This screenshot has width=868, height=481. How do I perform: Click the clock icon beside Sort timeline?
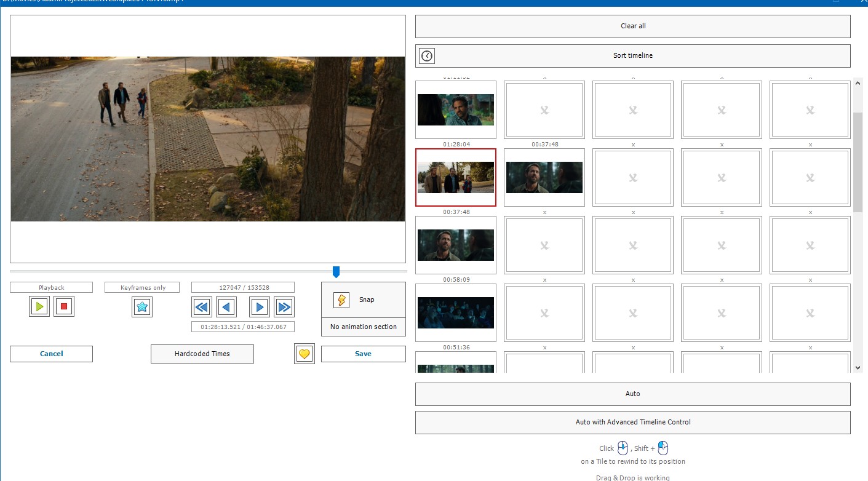tap(427, 56)
